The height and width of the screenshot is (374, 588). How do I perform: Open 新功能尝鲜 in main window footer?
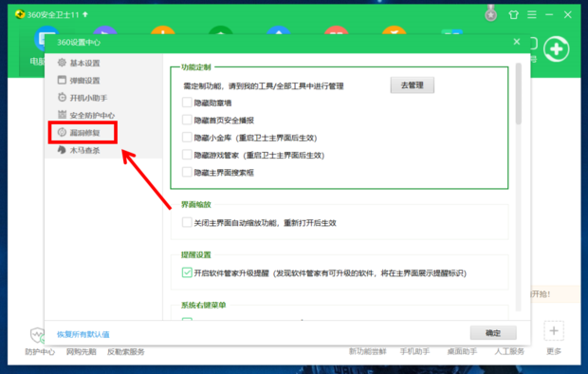click(368, 351)
